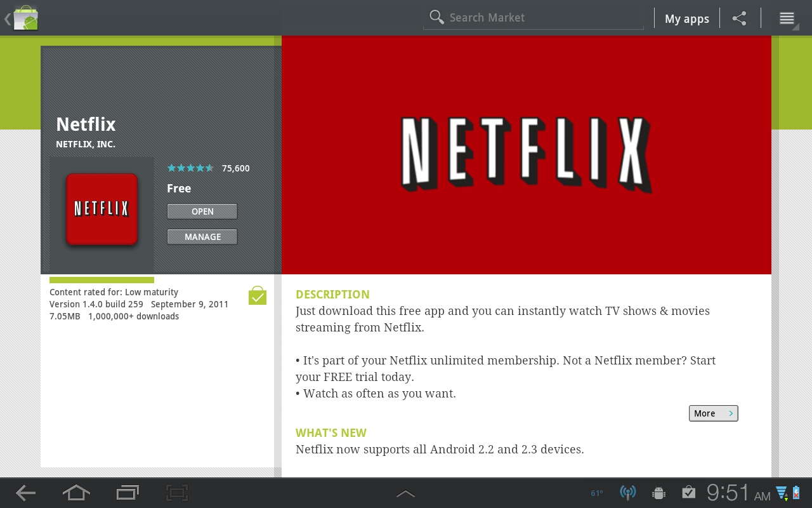The height and width of the screenshot is (508, 812).
Task: Tap the Wi-Fi signal status icon
Action: coord(782,493)
